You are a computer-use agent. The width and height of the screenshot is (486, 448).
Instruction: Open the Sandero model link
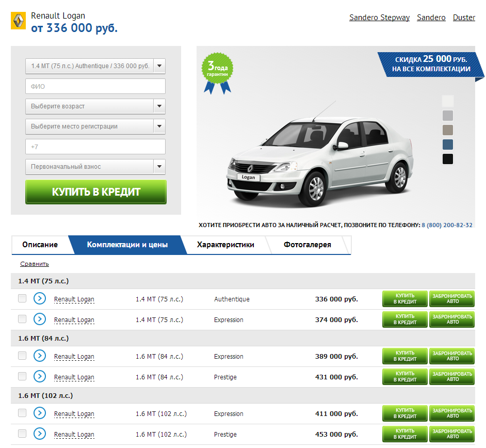[431, 18]
